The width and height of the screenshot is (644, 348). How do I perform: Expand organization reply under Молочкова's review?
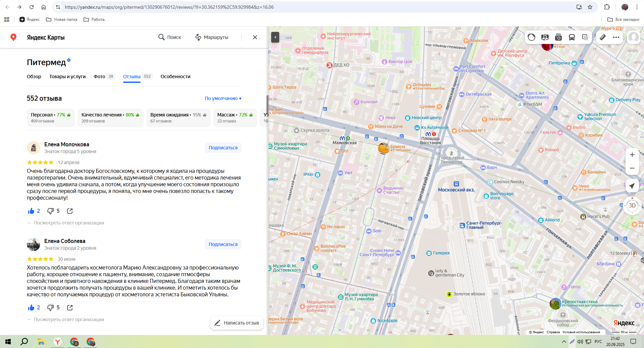pos(69,223)
